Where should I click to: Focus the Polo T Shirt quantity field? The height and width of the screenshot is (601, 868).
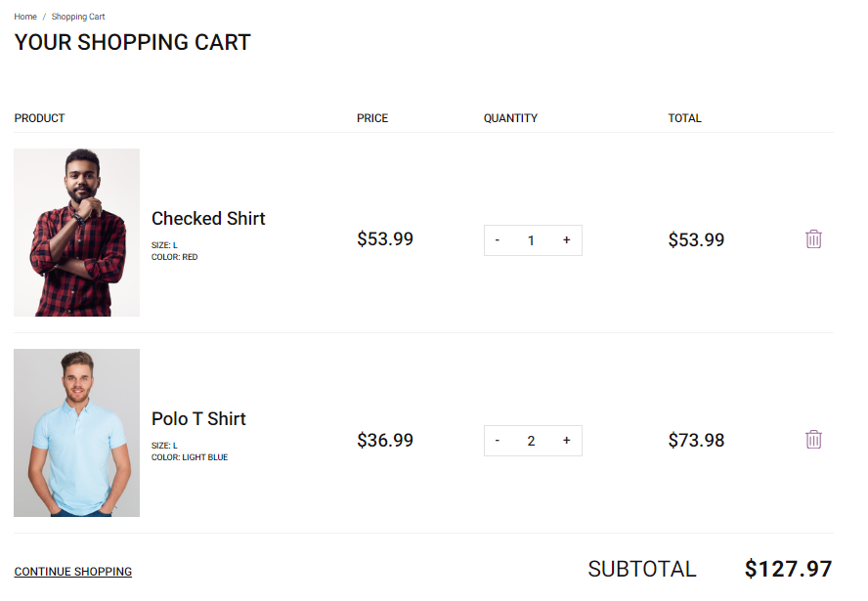tap(531, 441)
